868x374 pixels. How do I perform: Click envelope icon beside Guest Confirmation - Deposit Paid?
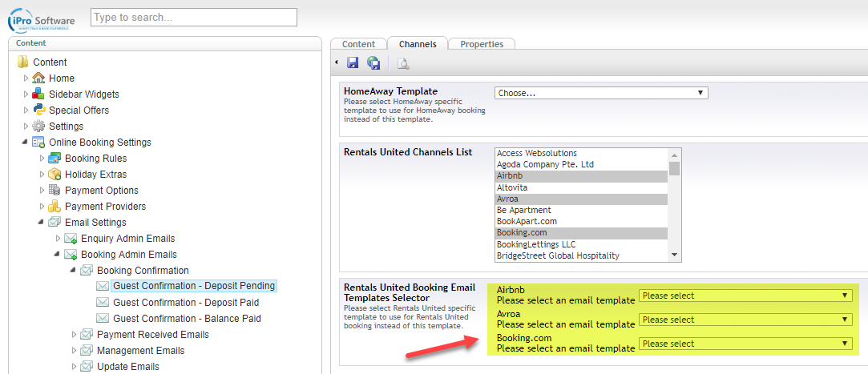103,302
